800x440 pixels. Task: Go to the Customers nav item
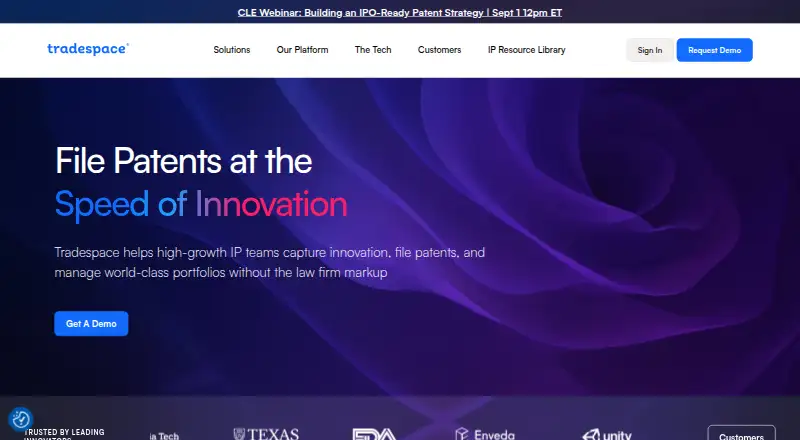439,50
